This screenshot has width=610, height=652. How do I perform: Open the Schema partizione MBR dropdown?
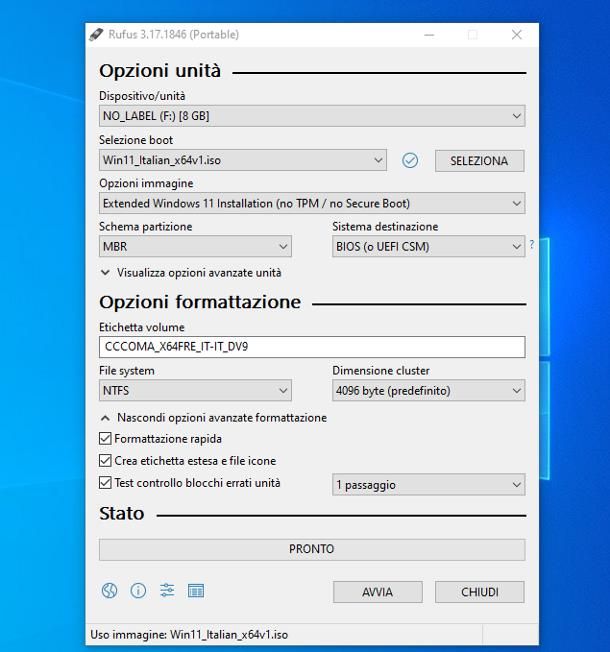pos(195,247)
